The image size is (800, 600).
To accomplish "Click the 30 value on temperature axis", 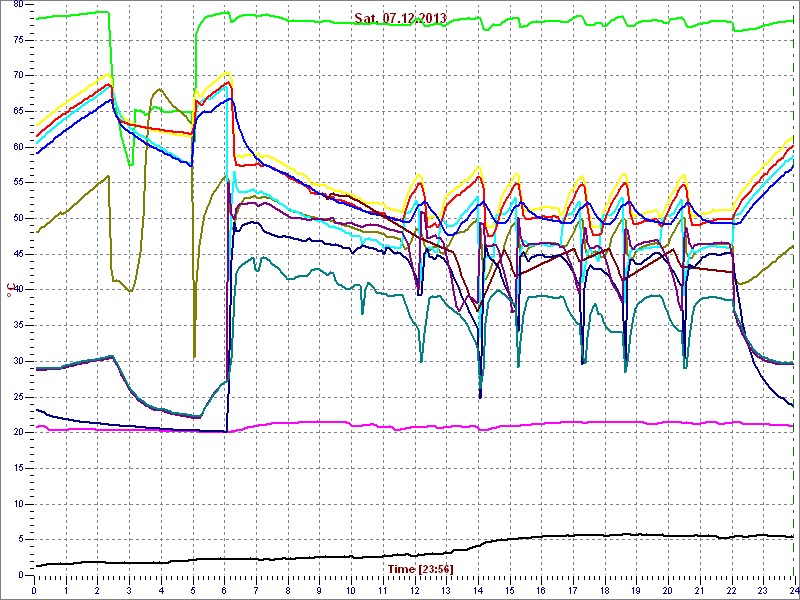I will (x=18, y=361).
